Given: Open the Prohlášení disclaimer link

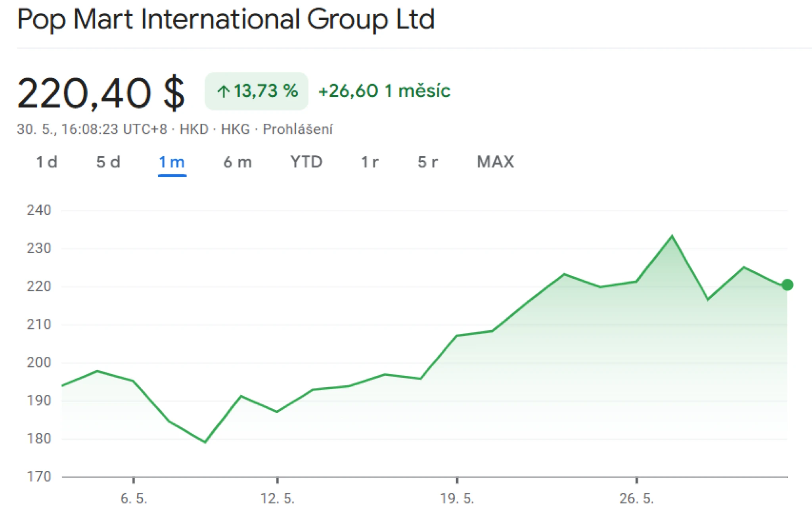Looking at the screenshot, I should (x=298, y=129).
